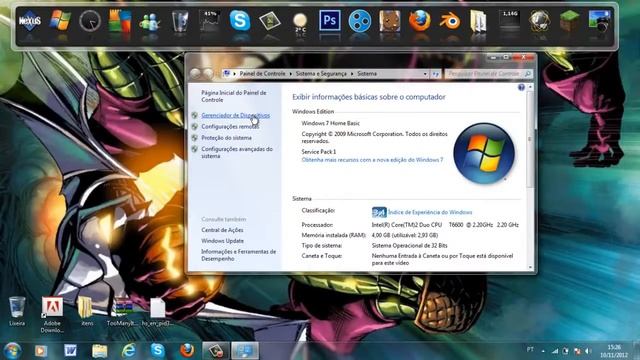The height and width of the screenshot is (360, 640).
Task: Open Word from the taskbar
Action: tap(70, 350)
